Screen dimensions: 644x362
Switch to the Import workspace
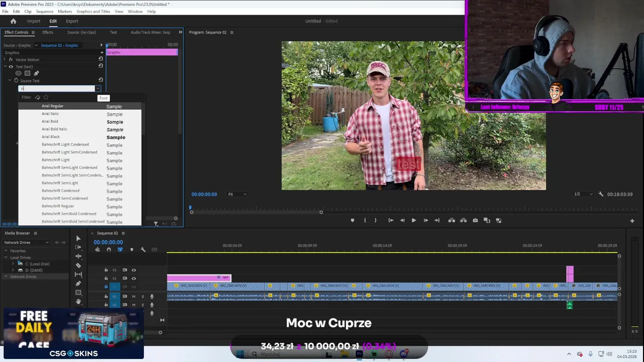(x=34, y=21)
